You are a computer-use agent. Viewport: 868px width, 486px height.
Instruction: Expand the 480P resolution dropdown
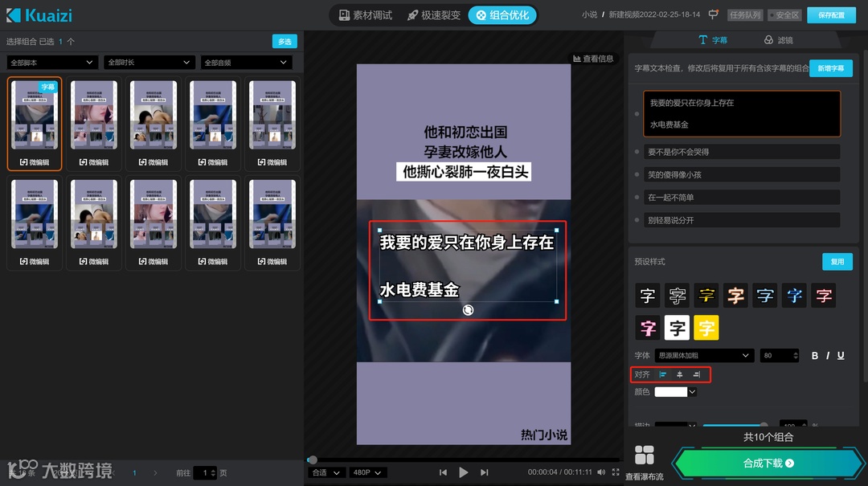366,472
